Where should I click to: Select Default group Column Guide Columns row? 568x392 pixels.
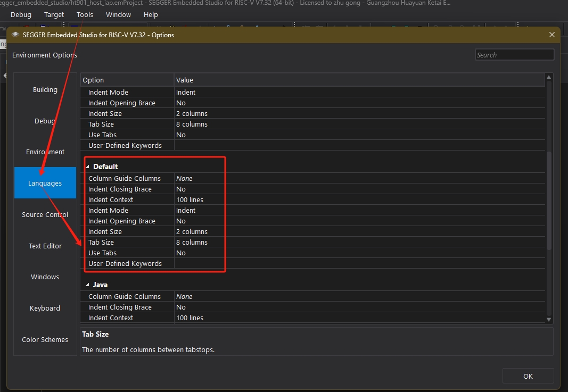click(313, 178)
